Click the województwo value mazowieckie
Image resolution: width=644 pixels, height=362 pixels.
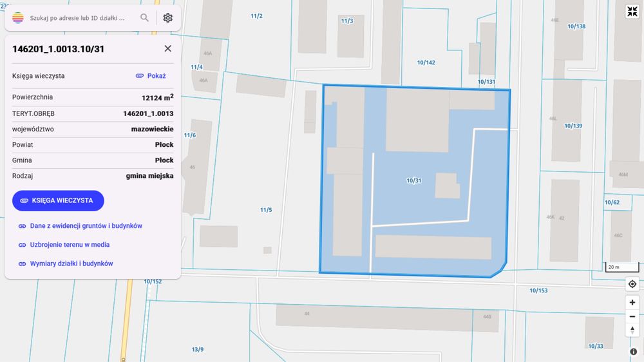click(x=152, y=129)
